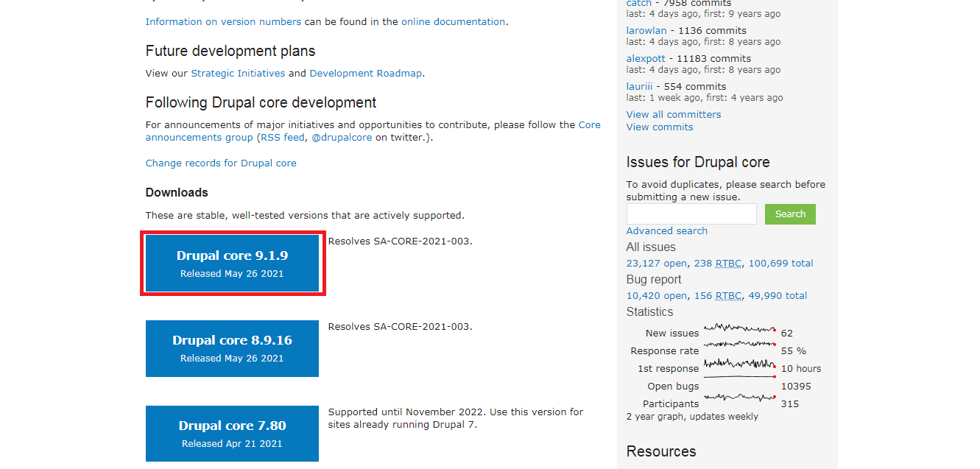Download Drupal core 7.80

(232, 434)
